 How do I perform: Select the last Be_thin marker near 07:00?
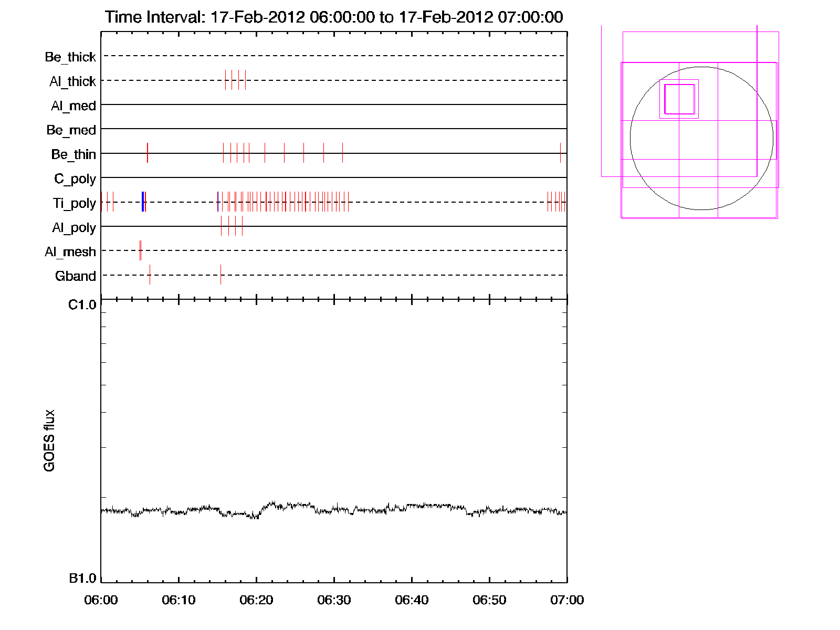560,153
